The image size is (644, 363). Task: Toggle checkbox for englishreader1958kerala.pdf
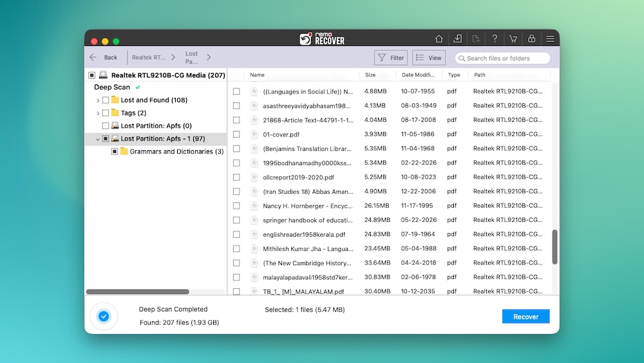pos(236,235)
